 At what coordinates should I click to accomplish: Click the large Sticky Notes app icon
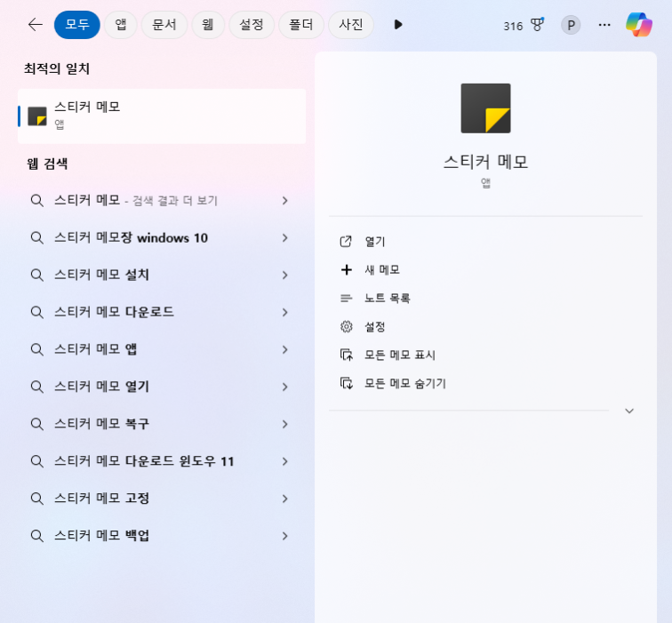point(485,108)
